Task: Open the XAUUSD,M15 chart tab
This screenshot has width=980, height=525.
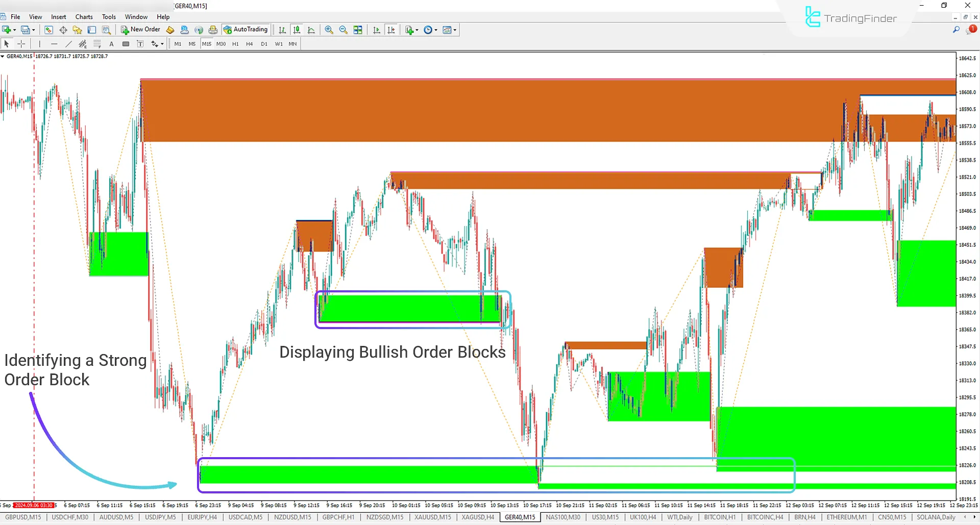Action: [432, 517]
